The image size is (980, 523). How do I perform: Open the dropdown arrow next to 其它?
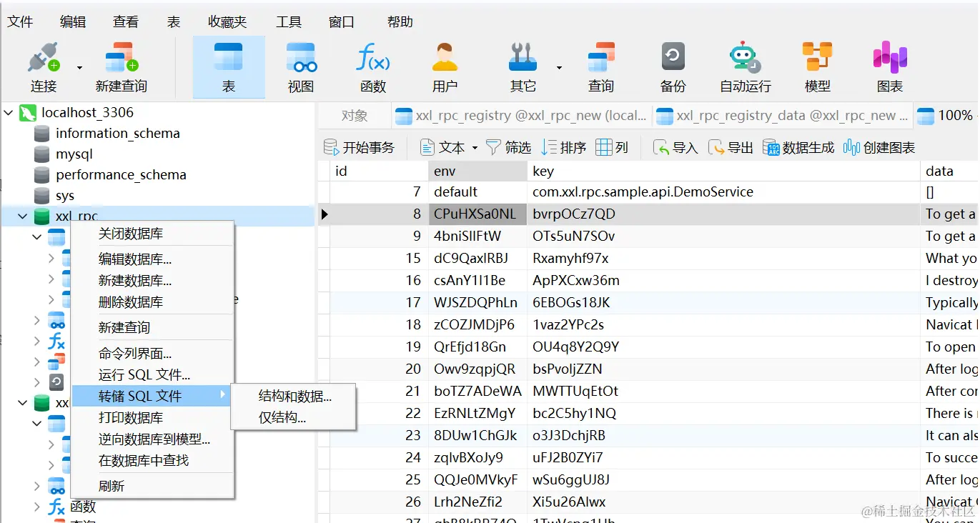pos(559,68)
